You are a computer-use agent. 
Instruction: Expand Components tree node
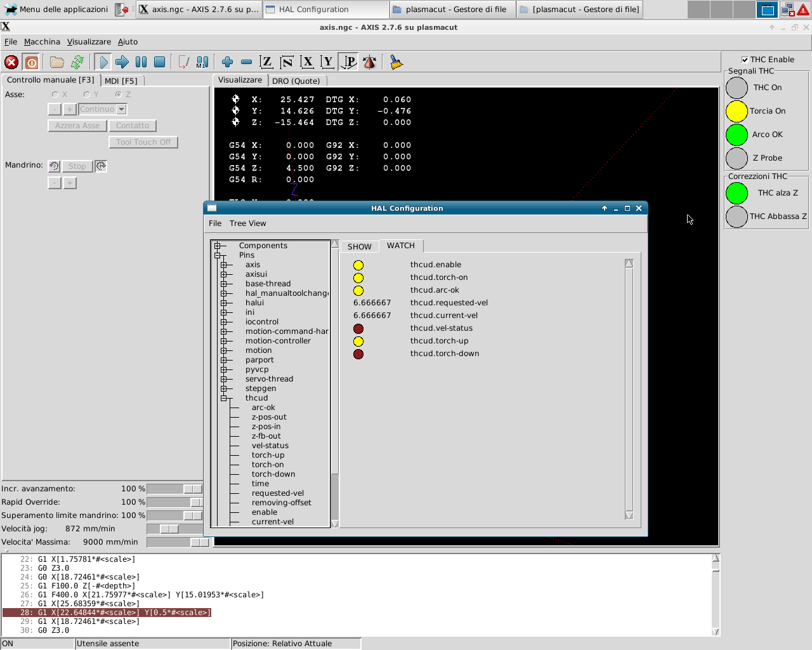[218, 246]
